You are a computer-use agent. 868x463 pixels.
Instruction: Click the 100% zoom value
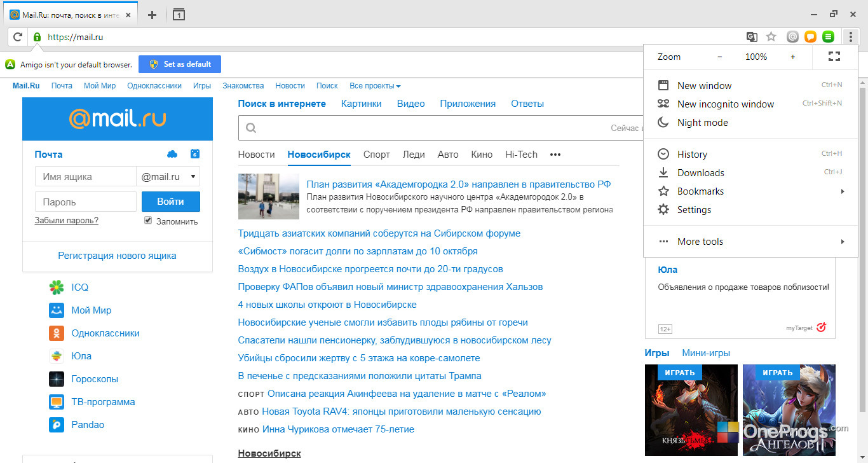(756, 57)
